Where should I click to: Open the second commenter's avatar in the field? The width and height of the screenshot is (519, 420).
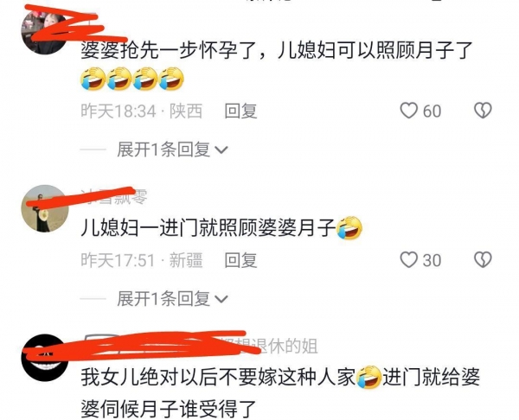click(45, 208)
